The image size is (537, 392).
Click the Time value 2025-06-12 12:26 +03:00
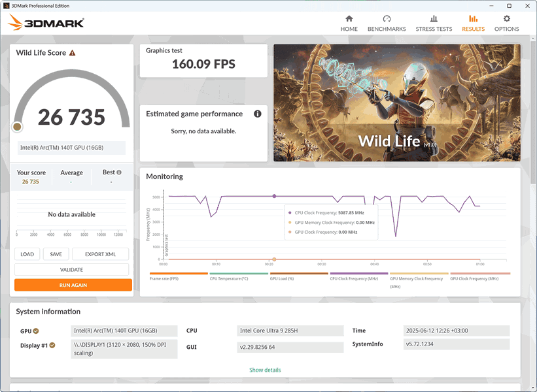[457, 331]
